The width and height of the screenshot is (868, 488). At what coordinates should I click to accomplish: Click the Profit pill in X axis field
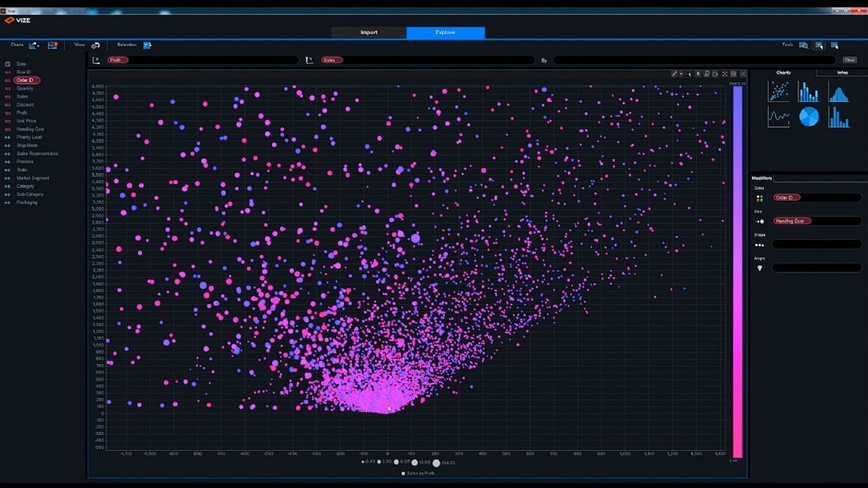point(118,60)
